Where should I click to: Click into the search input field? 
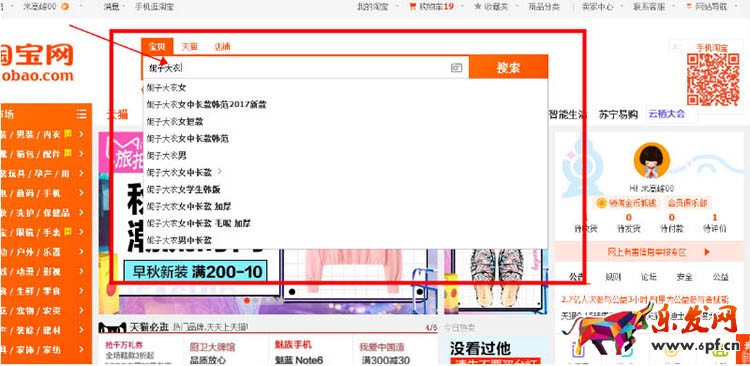pos(298,68)
